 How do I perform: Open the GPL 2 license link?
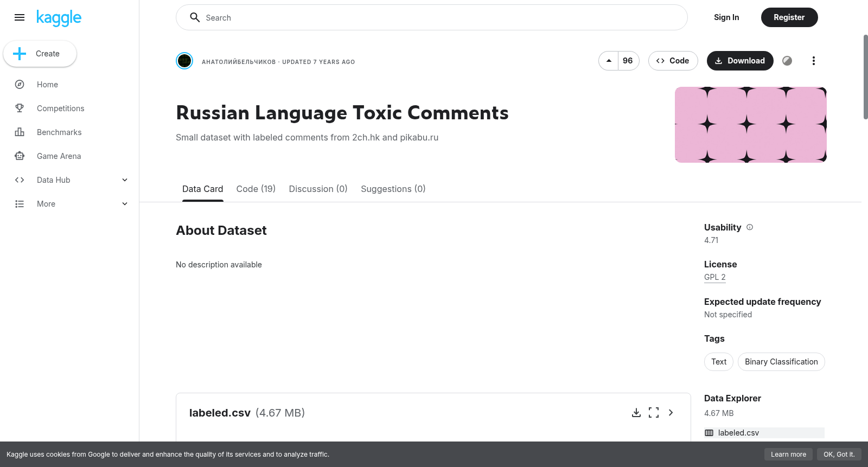click(x=715, y=277)
